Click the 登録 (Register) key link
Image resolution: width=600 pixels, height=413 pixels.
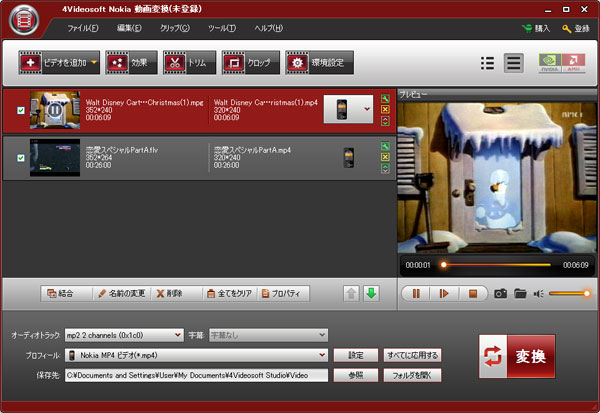576,29
